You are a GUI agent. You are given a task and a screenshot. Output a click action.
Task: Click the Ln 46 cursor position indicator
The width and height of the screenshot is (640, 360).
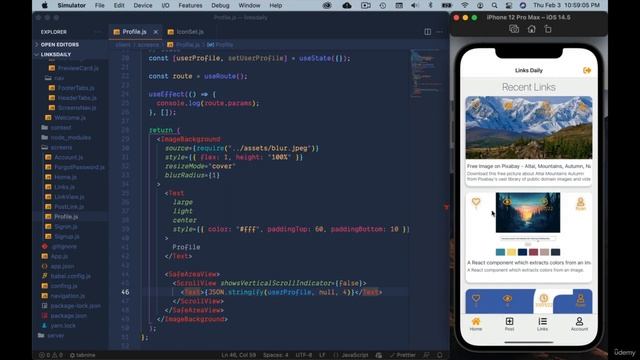[x=238, y=355]
